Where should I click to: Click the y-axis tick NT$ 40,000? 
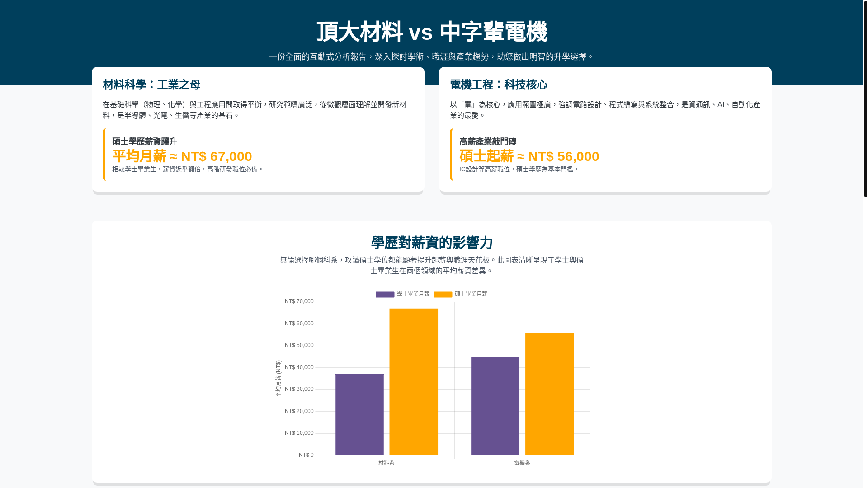[299, 367]
